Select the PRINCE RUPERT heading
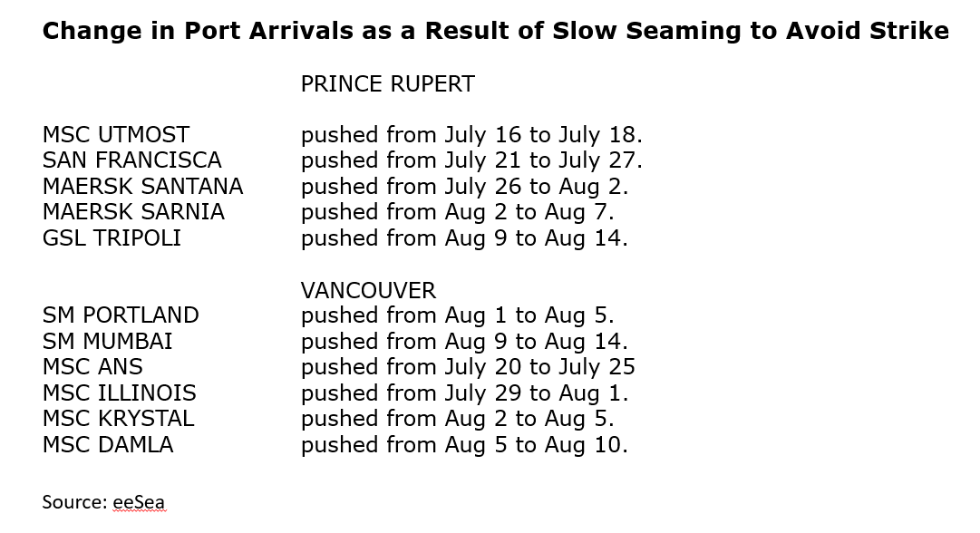980x533 pixels. 387,83
